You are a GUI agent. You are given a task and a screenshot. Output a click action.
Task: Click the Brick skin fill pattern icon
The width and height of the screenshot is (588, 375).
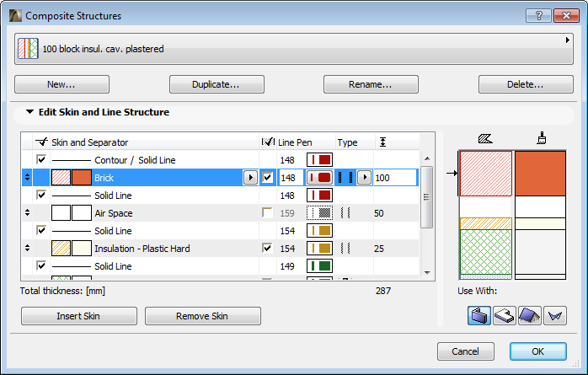(x=61, y=178)
